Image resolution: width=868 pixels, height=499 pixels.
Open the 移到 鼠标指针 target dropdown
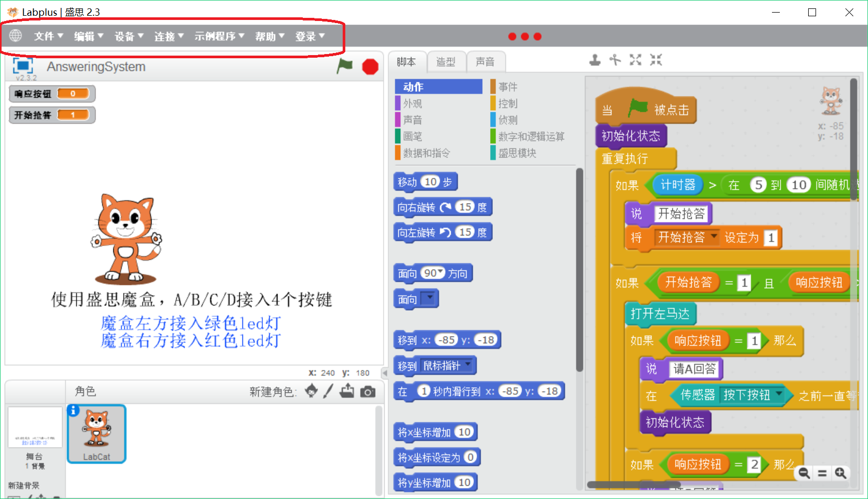point(468,365)
